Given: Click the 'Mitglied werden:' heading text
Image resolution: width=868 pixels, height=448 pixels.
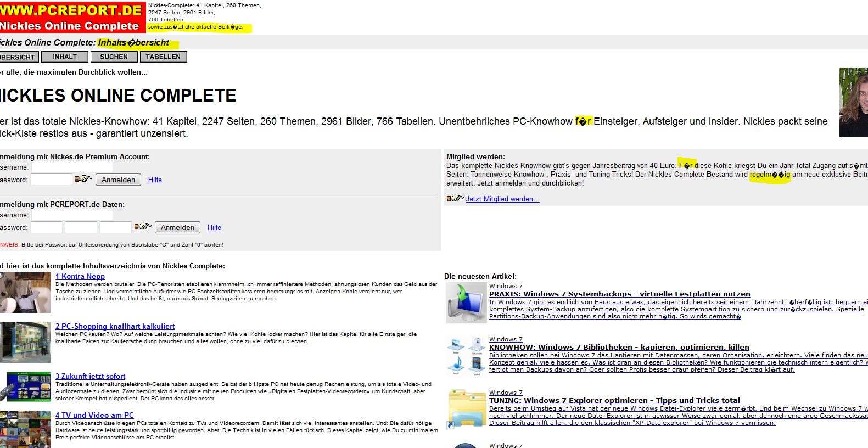Looking at the screenshot, I should pos(475,156).
